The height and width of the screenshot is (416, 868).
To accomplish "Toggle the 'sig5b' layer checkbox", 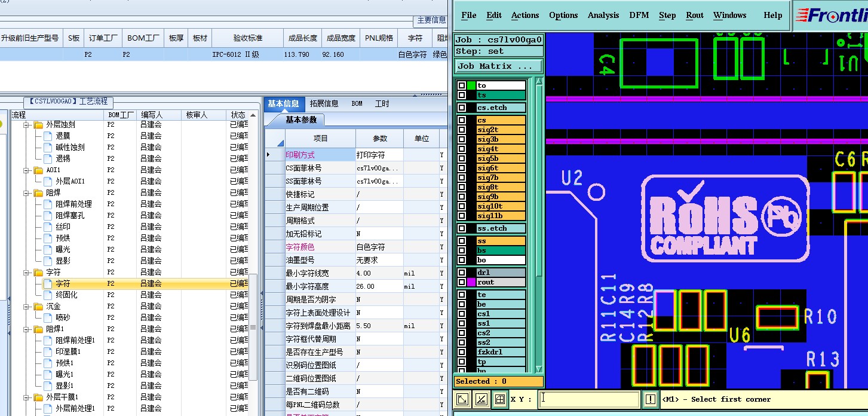I will click(462, 158).
